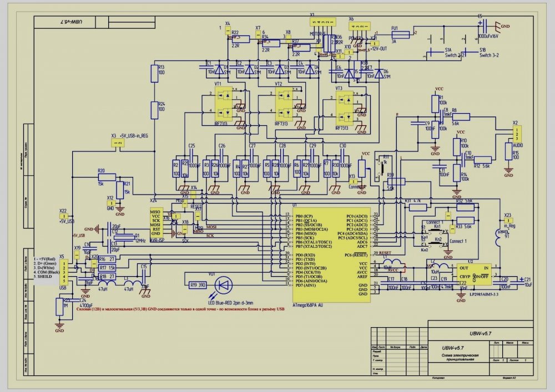Click the X6 POWER connector symbol

[x=360, y=26]
